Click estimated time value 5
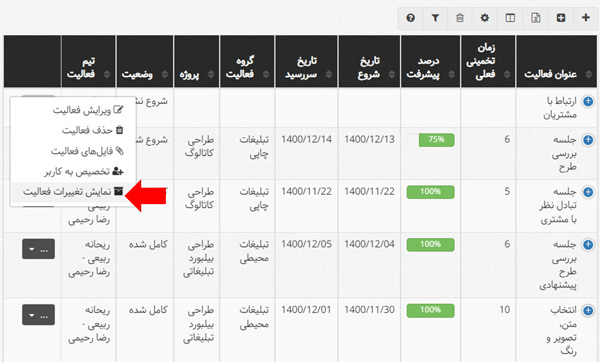The width and height of the screenshot is (600, 362). point(507,192)
